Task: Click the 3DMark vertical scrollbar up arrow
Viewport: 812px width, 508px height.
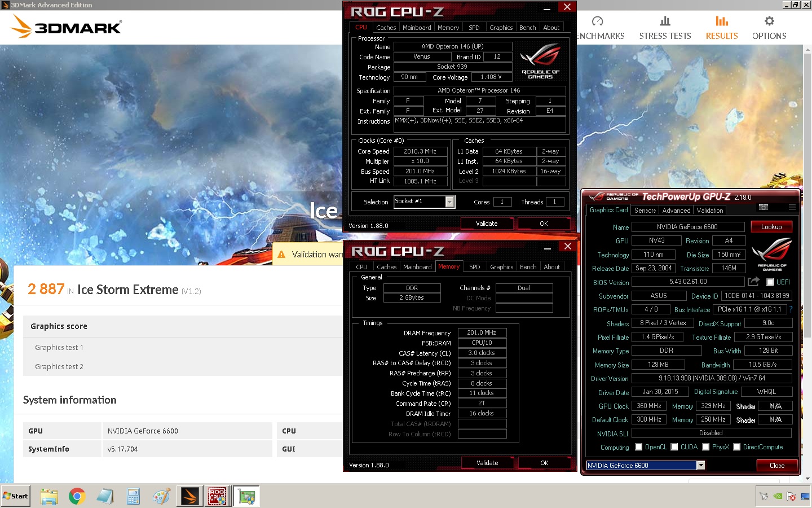Action: pyautogui.click(x=807, y=49)
